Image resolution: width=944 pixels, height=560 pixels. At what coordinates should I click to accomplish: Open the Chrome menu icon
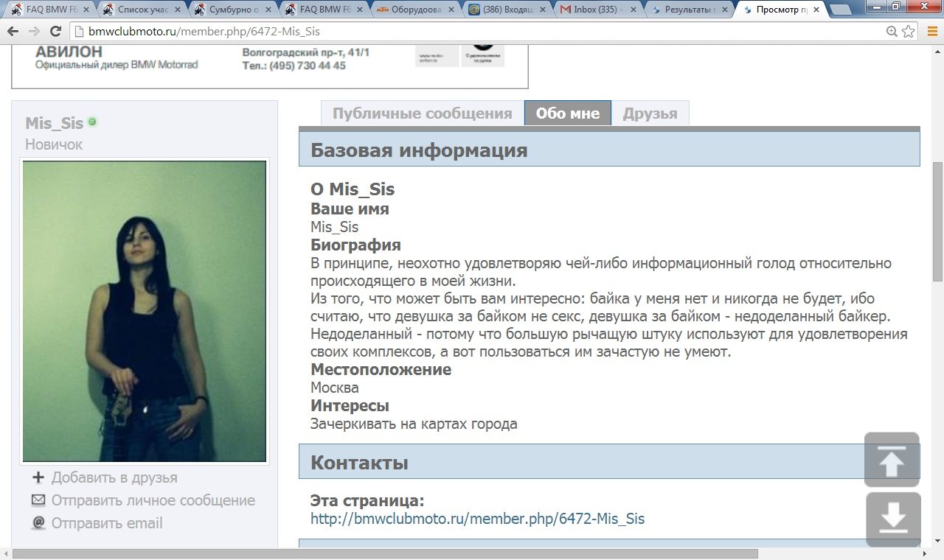click(x=930, y=32)
